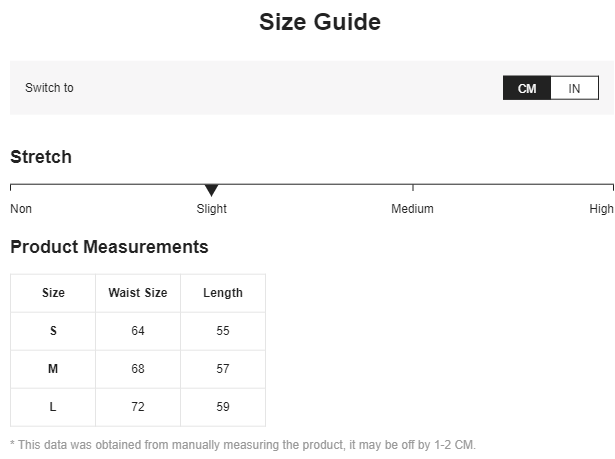Screen dimensions: 615x459
Task: Switch measurement units to IN
Action: tap(574, 88)
